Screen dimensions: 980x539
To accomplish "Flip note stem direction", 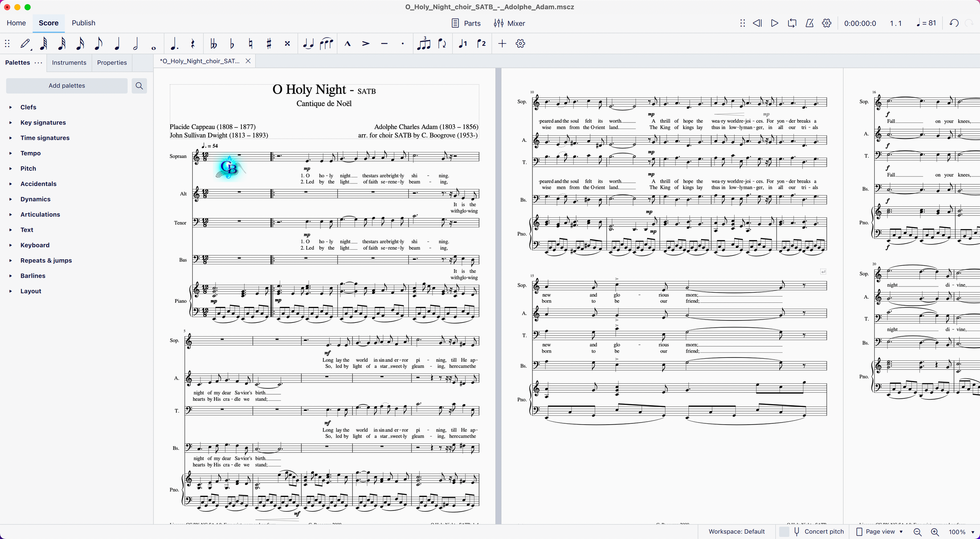I will (442, 43).
